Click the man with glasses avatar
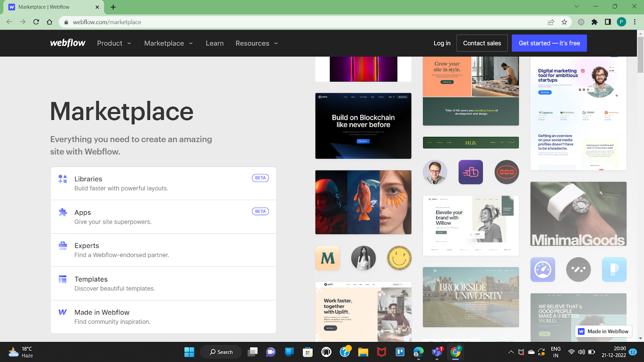The height and width of the screenshot is (362, 644). (x=435, y=172)
